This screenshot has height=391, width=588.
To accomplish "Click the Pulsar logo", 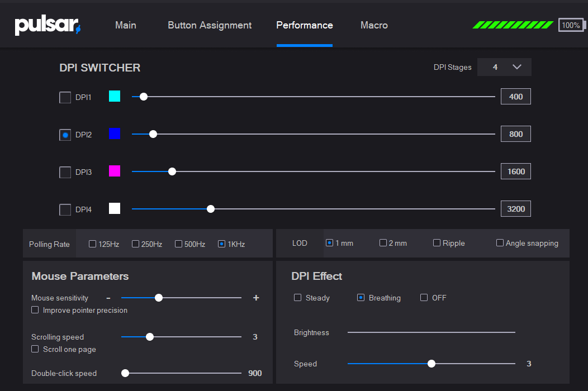I will [x=48, y=25].
